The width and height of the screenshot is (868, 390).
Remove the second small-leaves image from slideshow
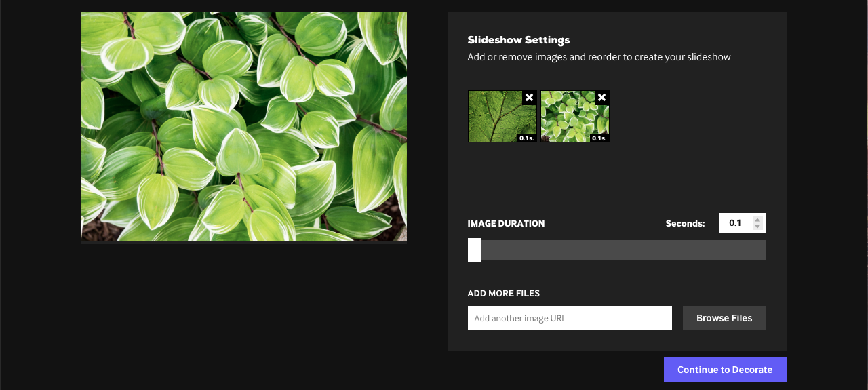point(601,98)
